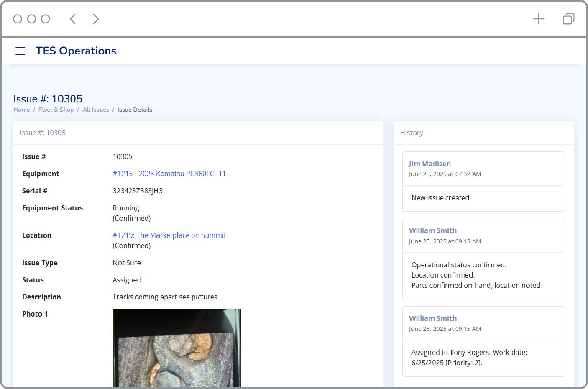Image resolution: width=588 pixels, height=389 pixels.
Task: Open The Marketplace on Summit location link
Action: point(169,235)
